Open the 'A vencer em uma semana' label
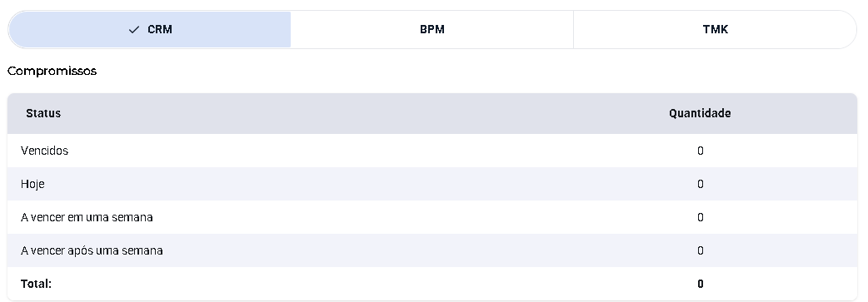The height and width of the screenshot is (302, 868). coord(87,217)
